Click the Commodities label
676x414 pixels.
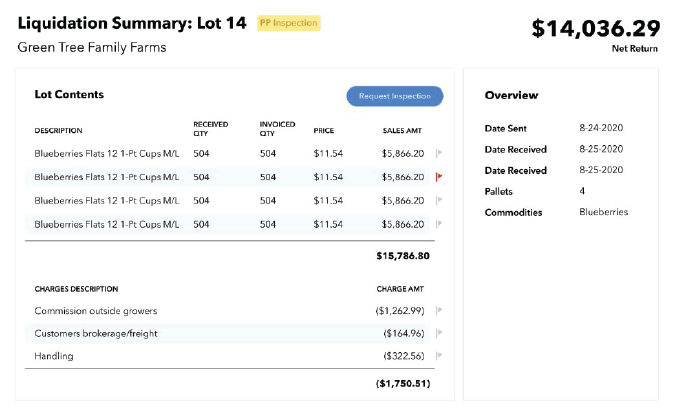[x=513, y=213]
